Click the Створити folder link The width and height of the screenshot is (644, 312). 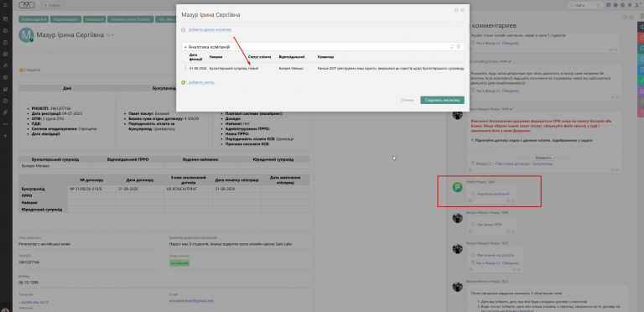pyautogui.click(x=30, y=70)
